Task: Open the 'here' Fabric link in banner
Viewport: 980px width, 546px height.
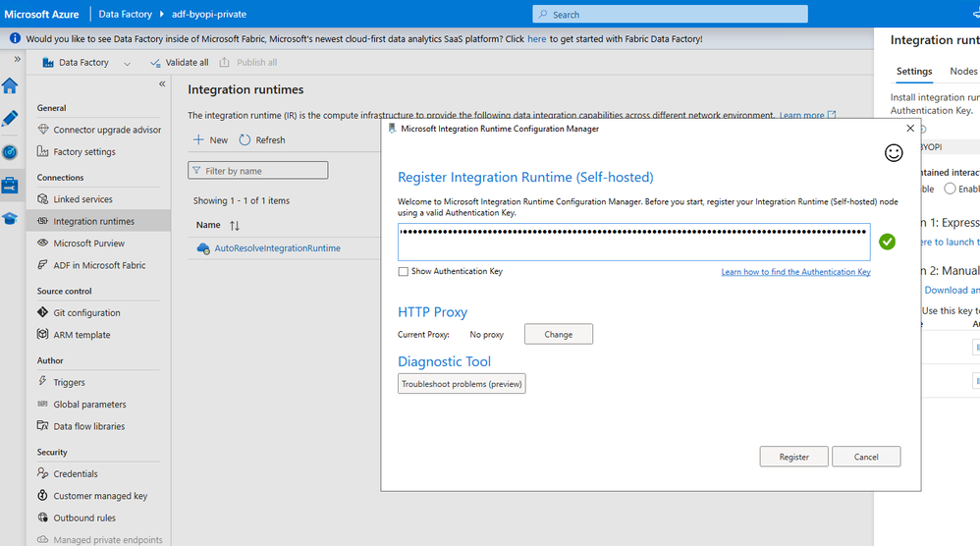Action: [536, 38]
